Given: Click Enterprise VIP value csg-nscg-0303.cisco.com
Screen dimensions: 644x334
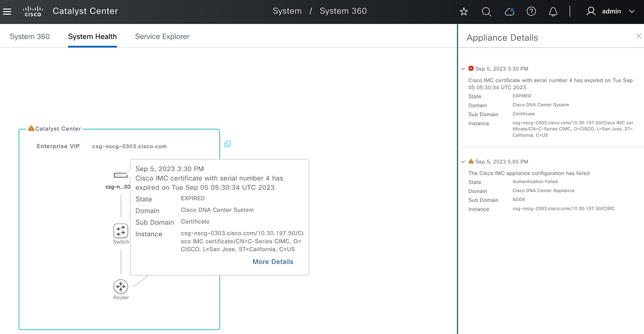Looking at the screenshot, I should [129, 146].
